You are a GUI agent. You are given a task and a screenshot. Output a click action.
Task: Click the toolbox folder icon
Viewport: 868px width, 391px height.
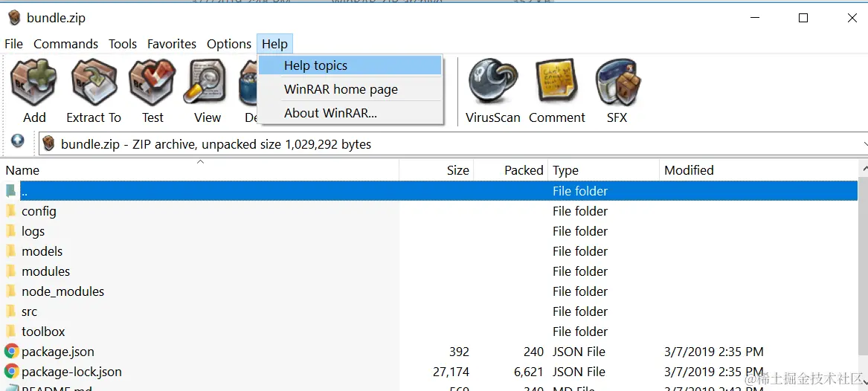10,332
